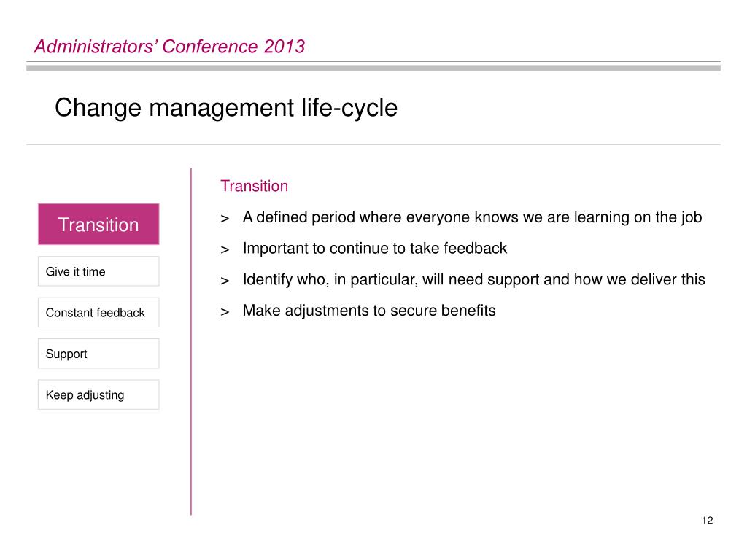This screenshot has width=747, height=560.
Task: Click the slide number 12
Action: [x=708, y=521]
